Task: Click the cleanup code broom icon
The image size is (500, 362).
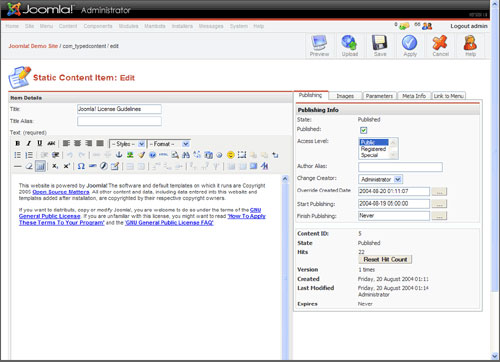Action: coord(141,155)
